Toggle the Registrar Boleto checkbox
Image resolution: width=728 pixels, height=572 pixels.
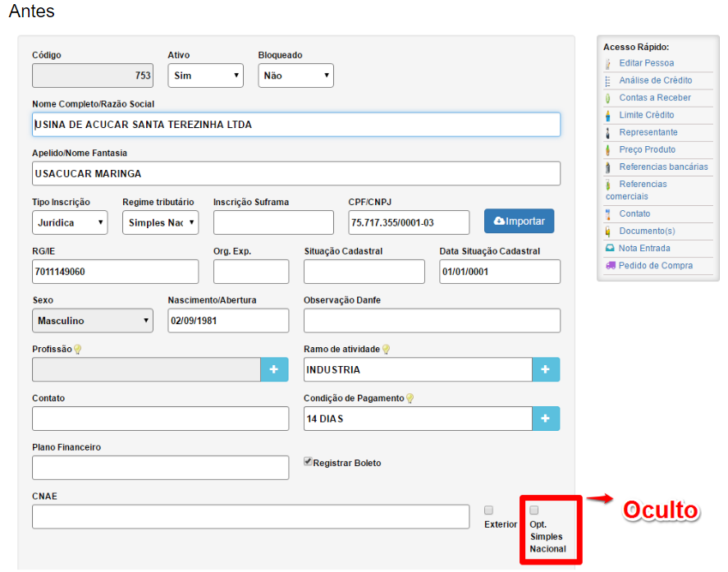coord(309,462)
